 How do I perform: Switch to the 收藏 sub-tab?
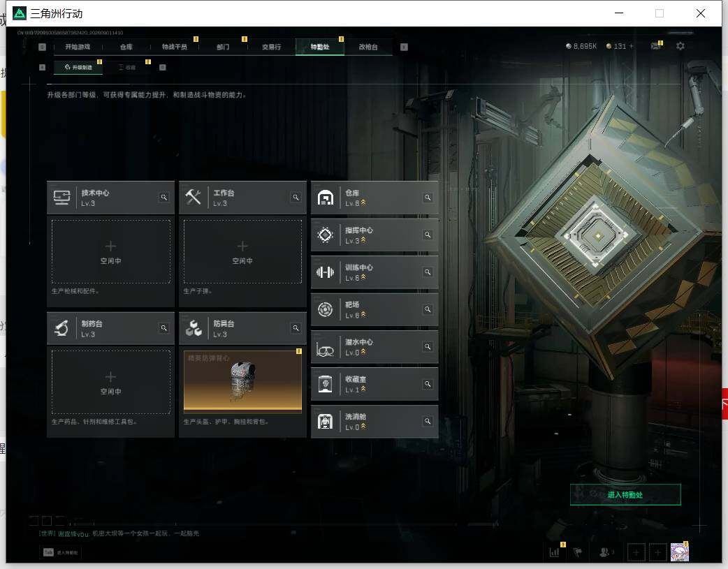pyautogui.click(x=126, y=67)
